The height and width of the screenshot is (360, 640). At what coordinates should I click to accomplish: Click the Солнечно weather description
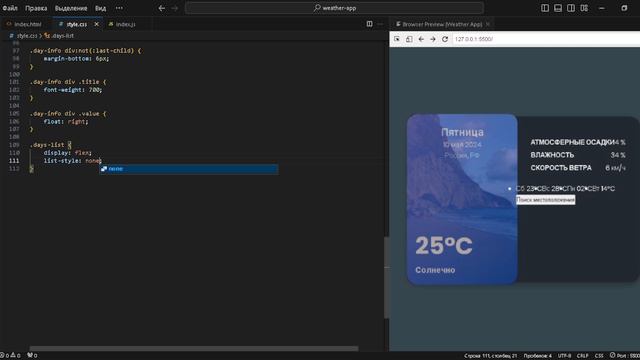coord(435,270)
